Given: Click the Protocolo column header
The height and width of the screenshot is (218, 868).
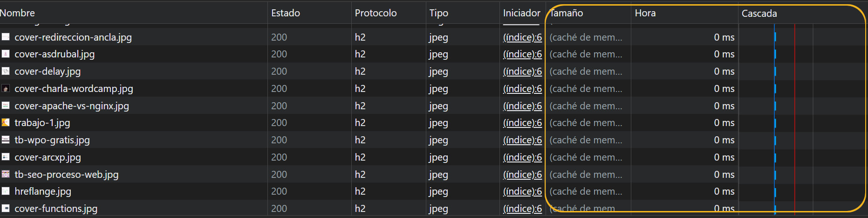Looking at the screenshot, I should (x=376, y=13).
